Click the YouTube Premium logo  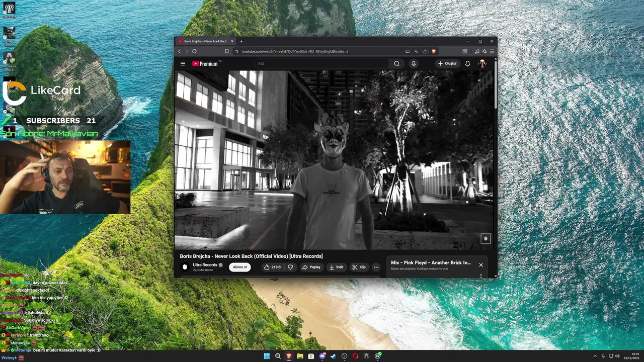[x=205, y=64]
